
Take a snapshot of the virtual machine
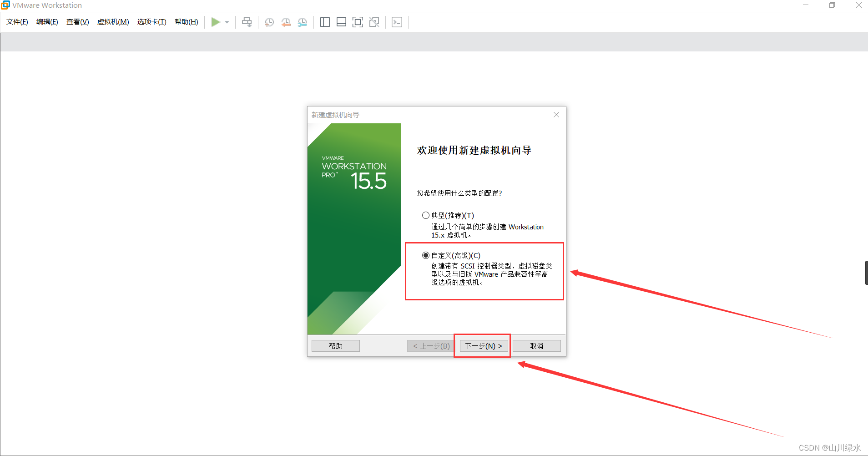pyautogui.click(x=269, y=22)
